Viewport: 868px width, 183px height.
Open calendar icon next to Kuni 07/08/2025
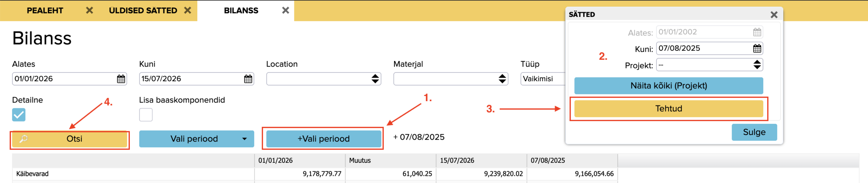click(757, 49)
